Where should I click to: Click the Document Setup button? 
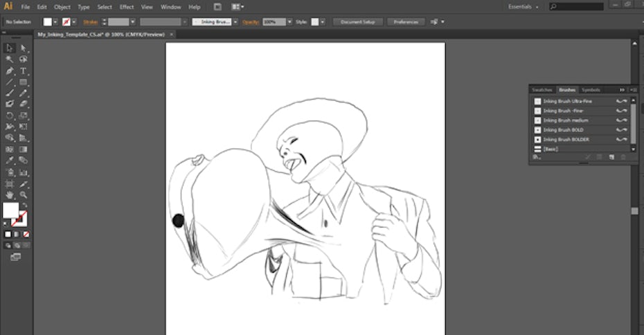coord(358,22)
